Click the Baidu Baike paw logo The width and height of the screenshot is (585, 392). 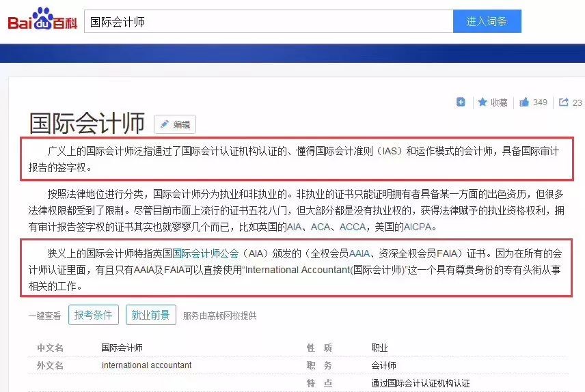[x=42, y=18]
